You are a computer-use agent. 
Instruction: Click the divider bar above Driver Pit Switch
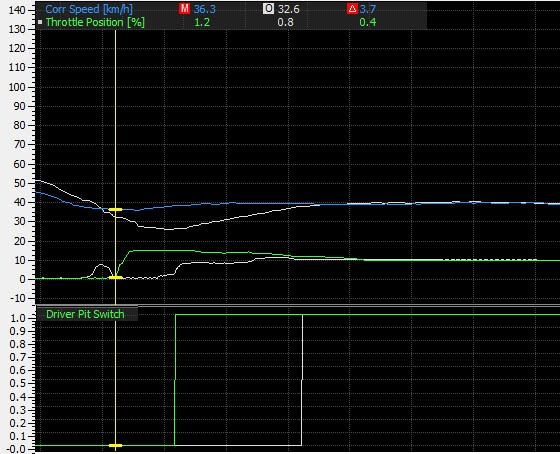coord(298,306)
